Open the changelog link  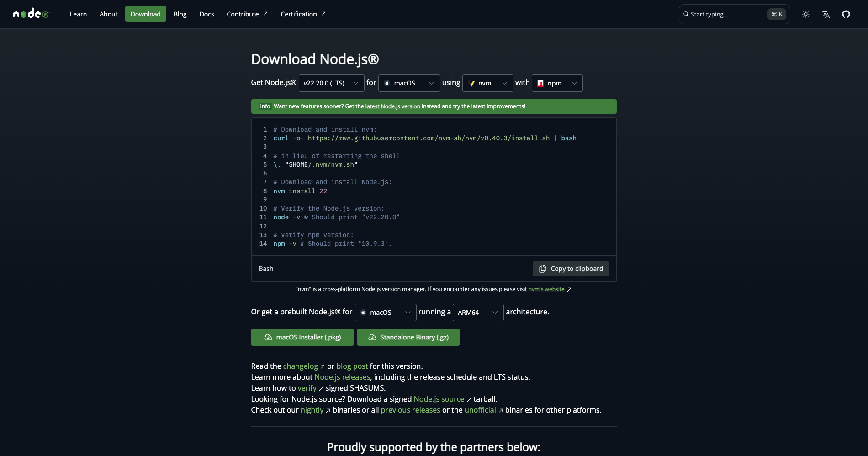(x=300, y=366)
